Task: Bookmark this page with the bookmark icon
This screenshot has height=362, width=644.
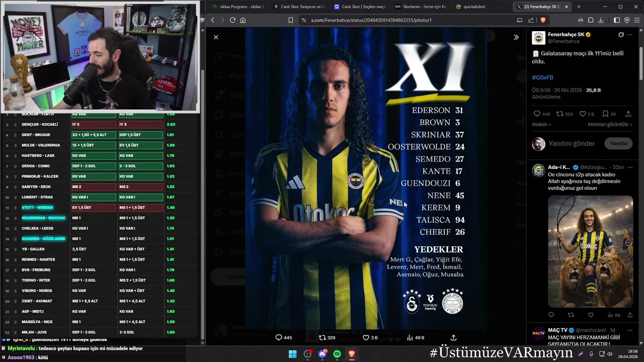Action: click(x=290, y=20)
